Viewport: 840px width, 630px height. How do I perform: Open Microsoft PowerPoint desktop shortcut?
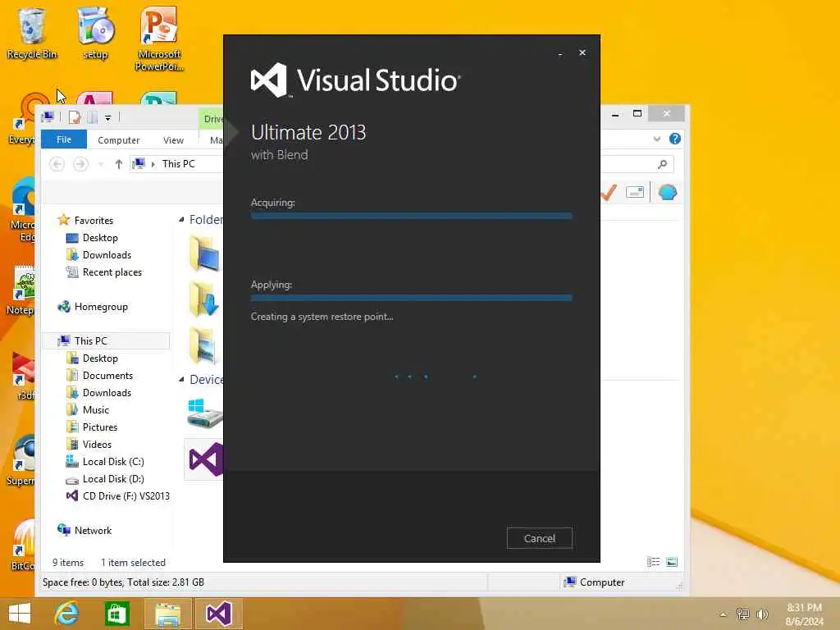pyautogui.click(x=159, y=39)
